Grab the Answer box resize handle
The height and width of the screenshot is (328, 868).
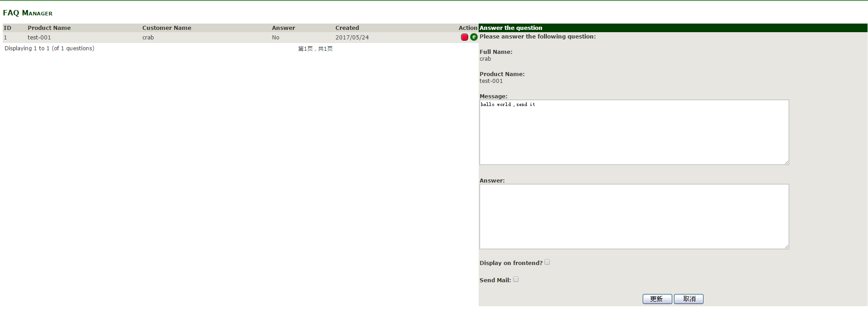786,246
